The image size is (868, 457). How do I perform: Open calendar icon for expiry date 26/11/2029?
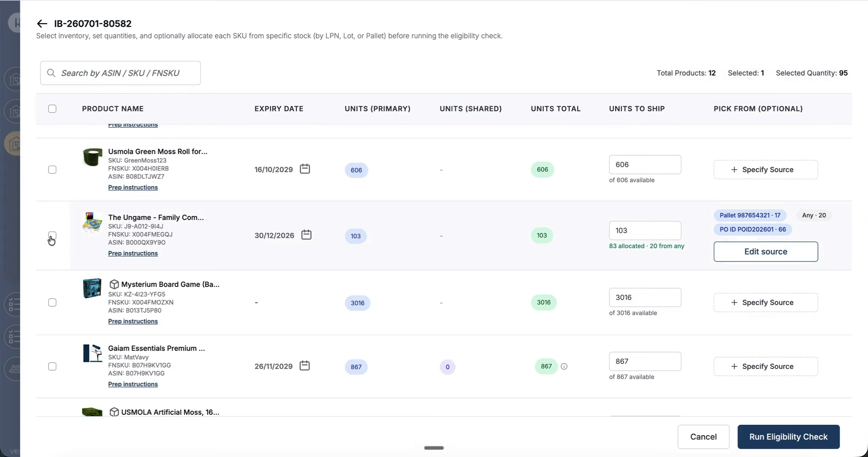pos(305,366)
